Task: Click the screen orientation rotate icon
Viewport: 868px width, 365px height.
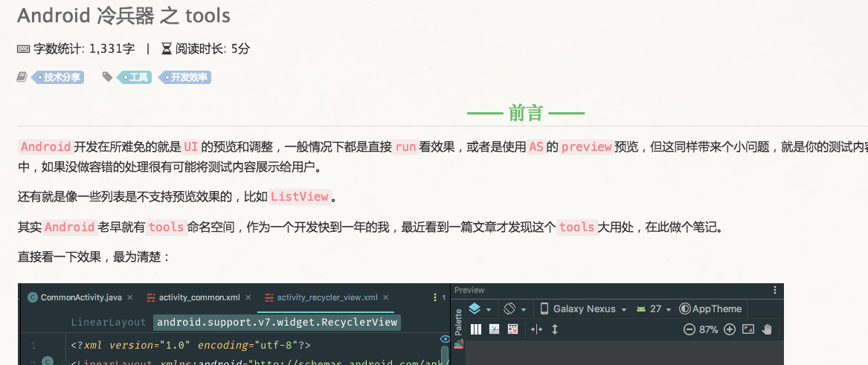Action: click(509, 309)
